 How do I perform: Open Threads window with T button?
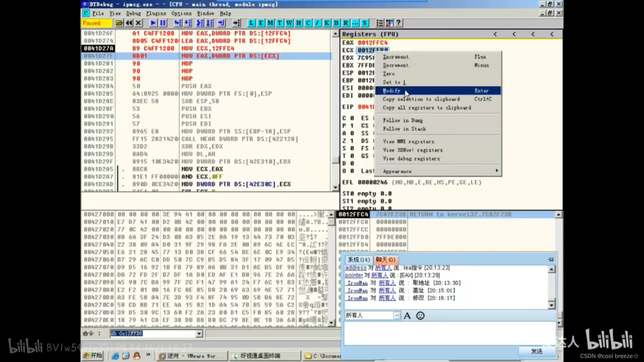pos(280,23)
